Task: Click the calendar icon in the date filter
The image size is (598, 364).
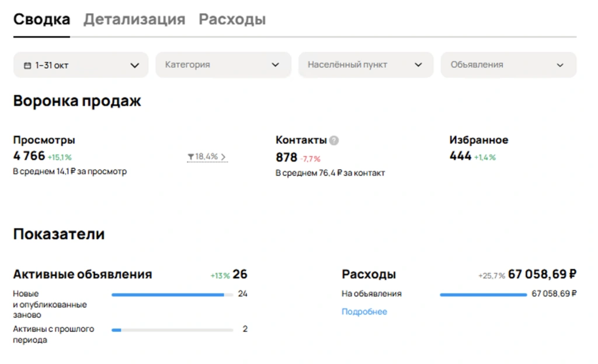Action: [x=27, y=65]
